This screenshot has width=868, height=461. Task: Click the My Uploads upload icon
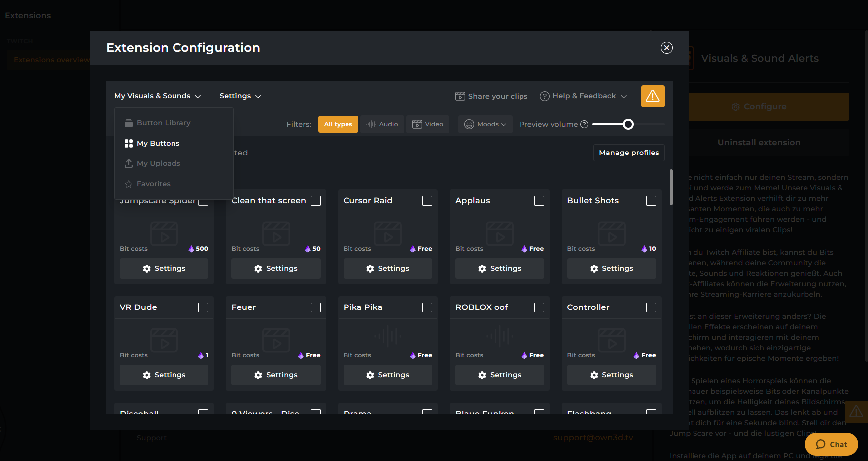pos(129,163)
